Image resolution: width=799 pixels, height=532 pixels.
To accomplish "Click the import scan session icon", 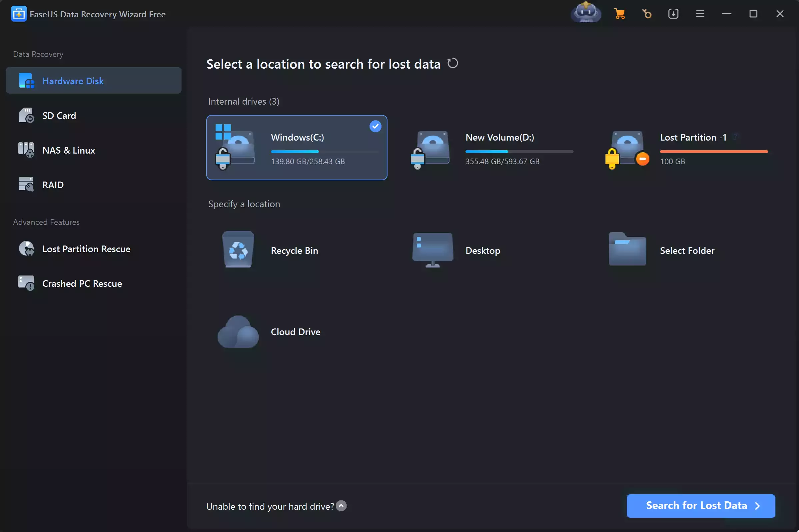I will [673, 14].
